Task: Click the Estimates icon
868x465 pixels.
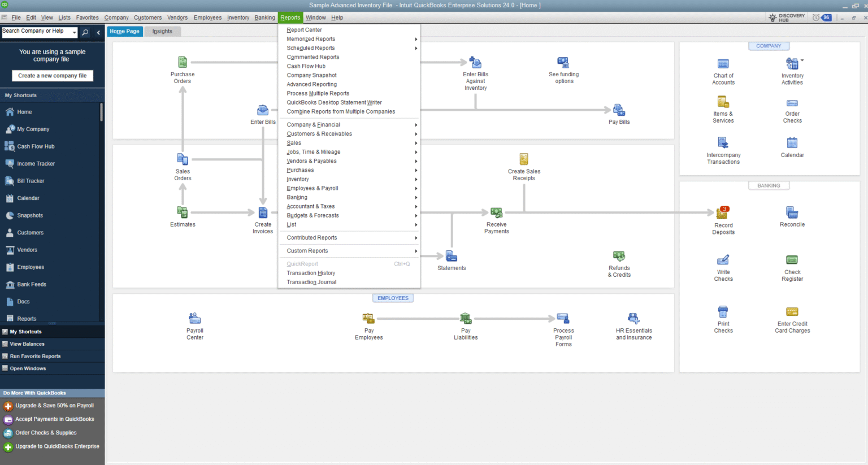Action: coord(183,212)
